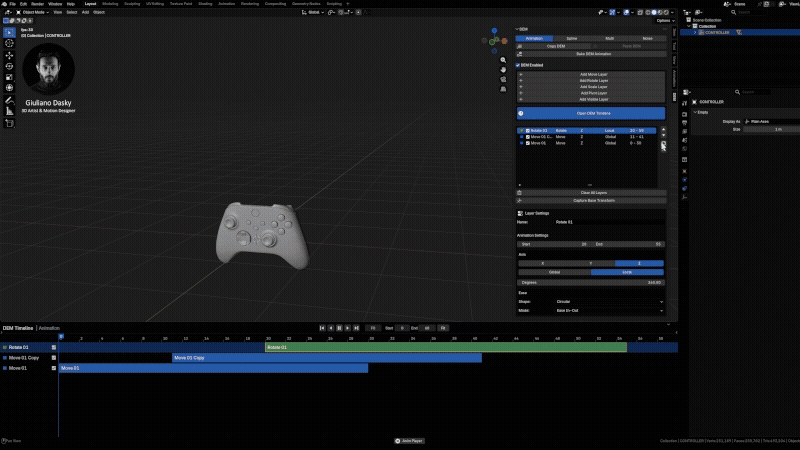Open the Ease Shape dropdown showing Circular
This screenshot has width=800, height=450.
tap(610, 302)
